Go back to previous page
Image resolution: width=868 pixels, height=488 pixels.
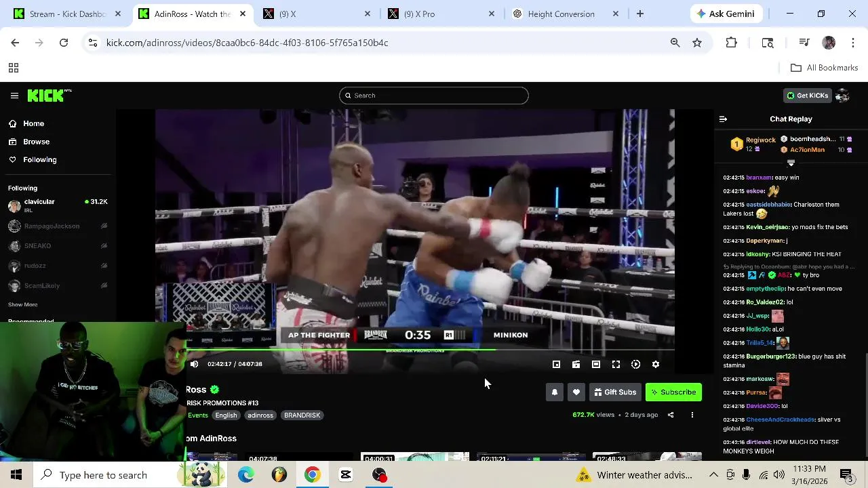coord(15,43)
